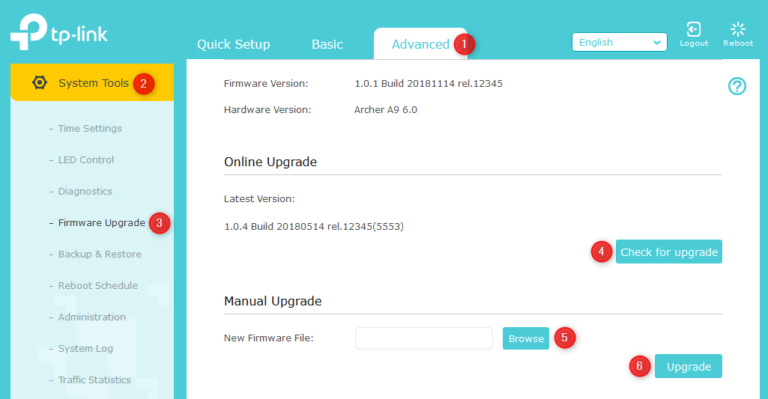
Task: Open the English language dropdown
Action: [x=619, y=42]
